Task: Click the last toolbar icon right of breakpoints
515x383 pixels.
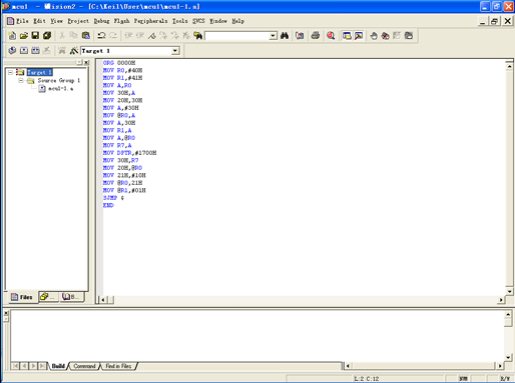Action: tap(409, 35)
